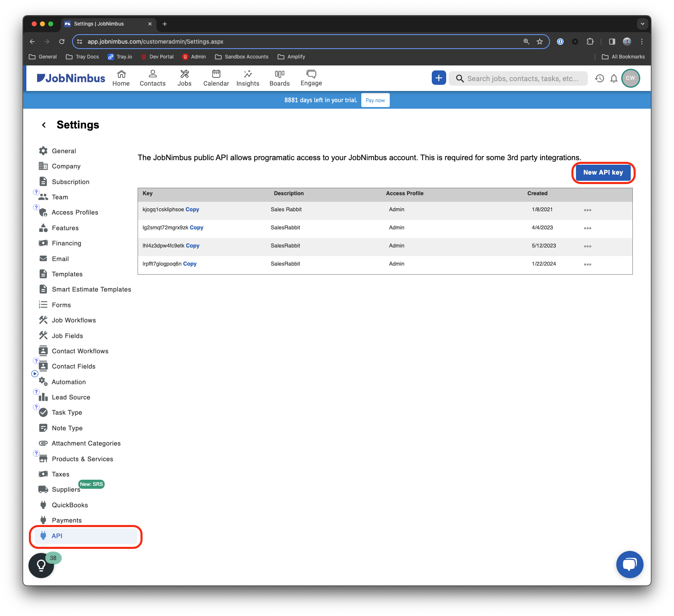The width and height of the screenshot is (674, 616).
Task: Open the Access Profiles settings section
Action: click(75, 212)
